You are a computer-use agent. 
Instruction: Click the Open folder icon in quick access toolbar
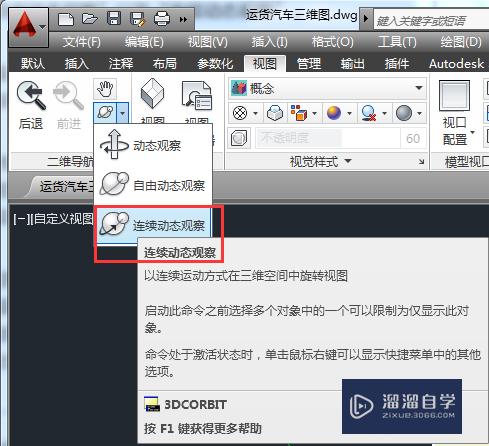click(x=90, y=18)
